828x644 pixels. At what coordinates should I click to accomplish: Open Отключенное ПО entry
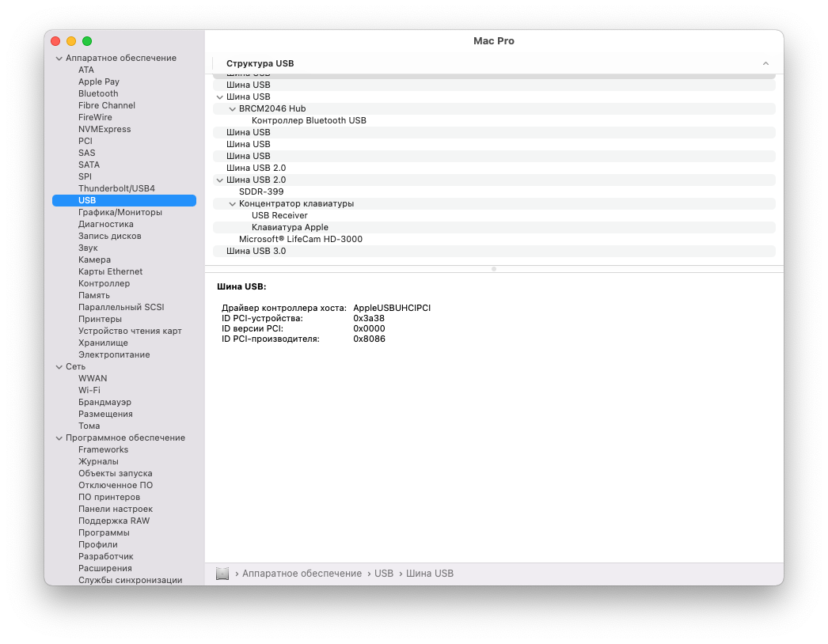pos(116,486)
